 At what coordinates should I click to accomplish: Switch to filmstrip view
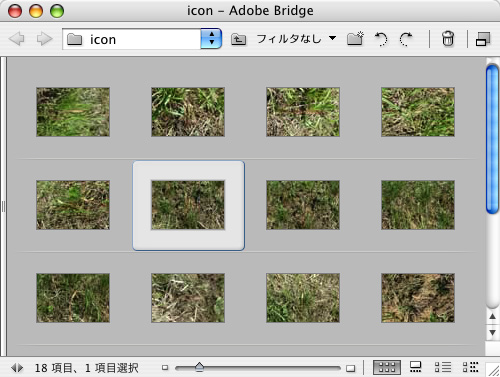point(415,367)
